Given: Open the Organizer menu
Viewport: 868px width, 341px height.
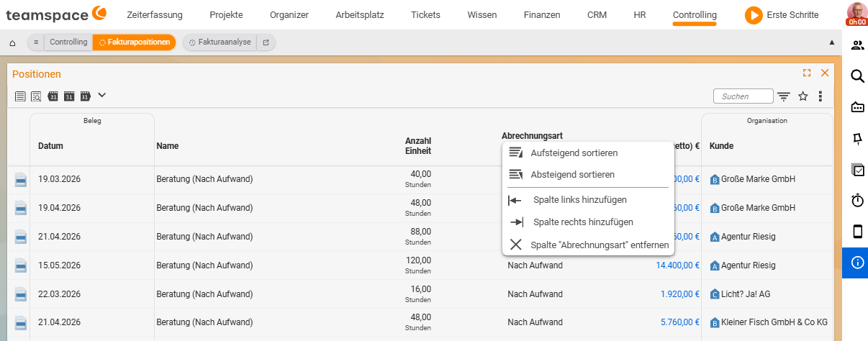Looking at the screenshot, I should click(x=289, y=14).
